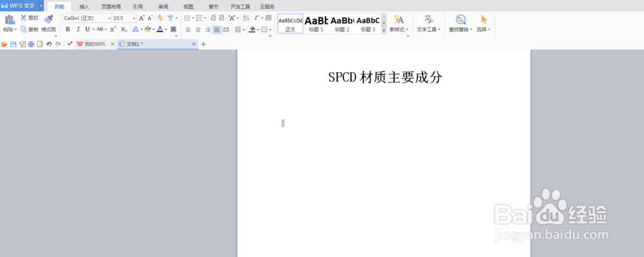Switch to the 页面布局 tab
This screenshot has width=644, height=257.
(x=111, y=6)
